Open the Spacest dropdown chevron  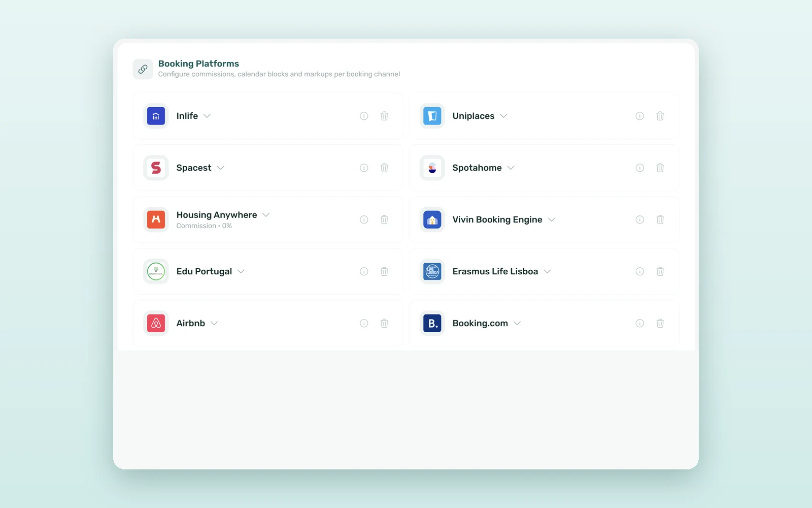click(x=220, y=168)
